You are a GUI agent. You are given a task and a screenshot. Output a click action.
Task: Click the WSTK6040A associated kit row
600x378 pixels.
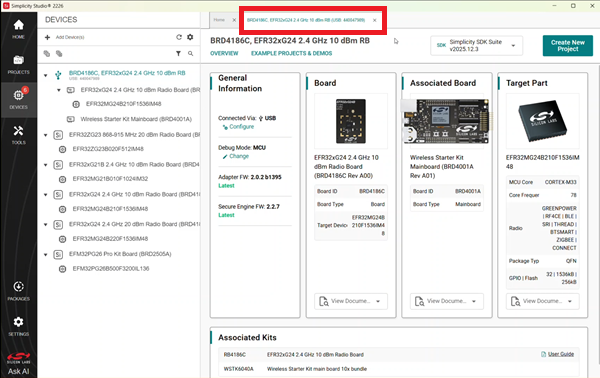tap(398, 369)
